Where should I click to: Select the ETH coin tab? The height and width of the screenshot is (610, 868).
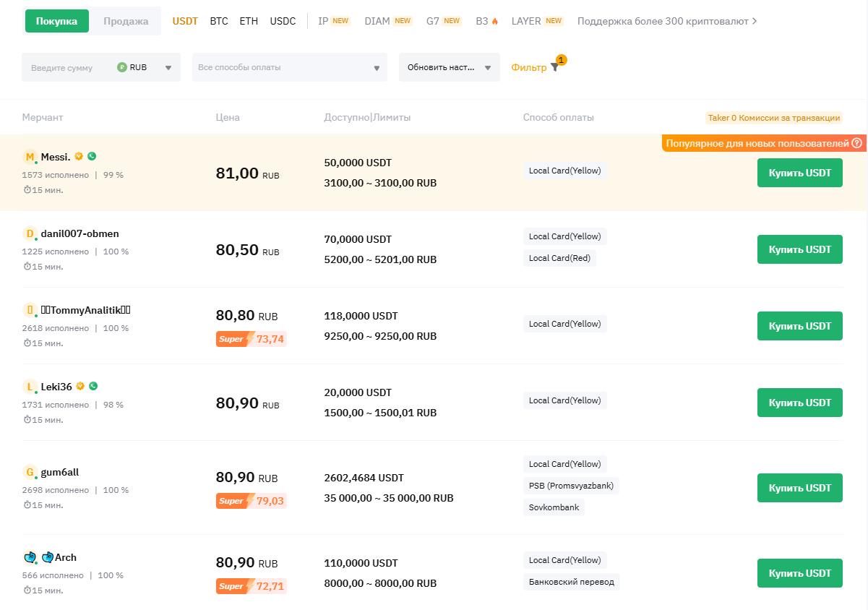(249, 22)
